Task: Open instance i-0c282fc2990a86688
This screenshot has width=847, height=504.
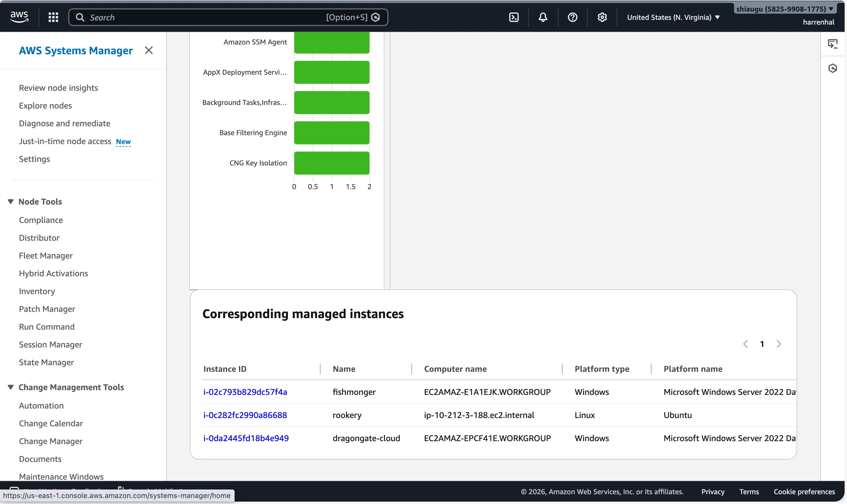Action: pos(245,415)
